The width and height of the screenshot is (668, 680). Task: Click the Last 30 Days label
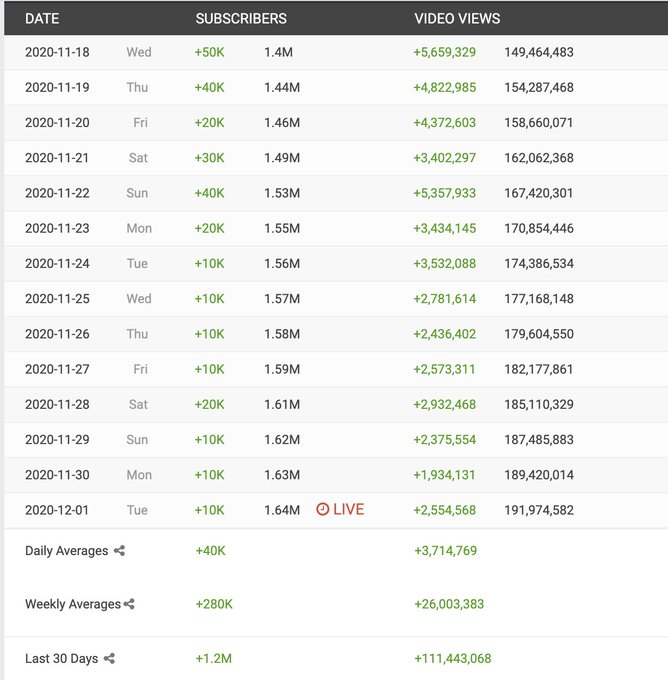pos(62,658)
